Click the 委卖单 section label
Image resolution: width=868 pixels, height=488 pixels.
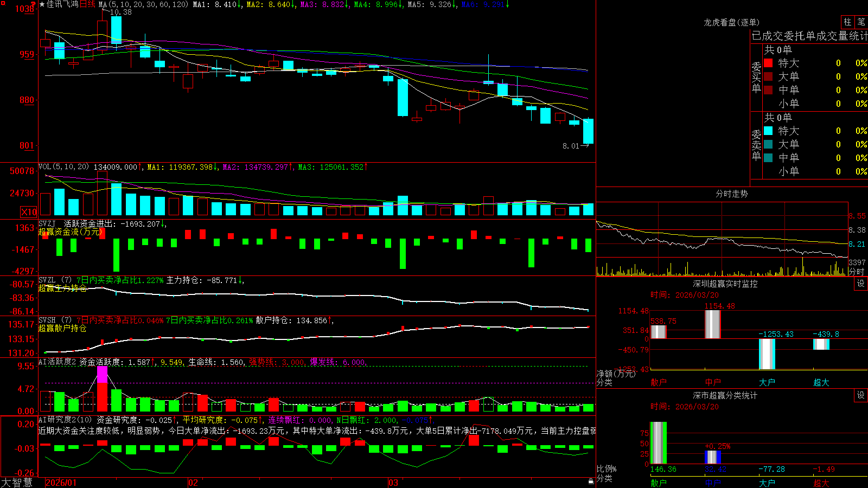point(756,145)
